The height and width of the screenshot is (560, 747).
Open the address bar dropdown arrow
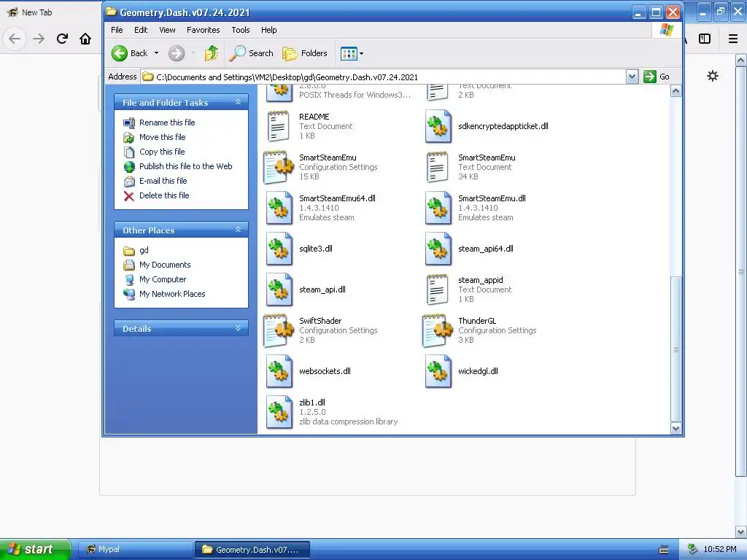pos(632,77)
